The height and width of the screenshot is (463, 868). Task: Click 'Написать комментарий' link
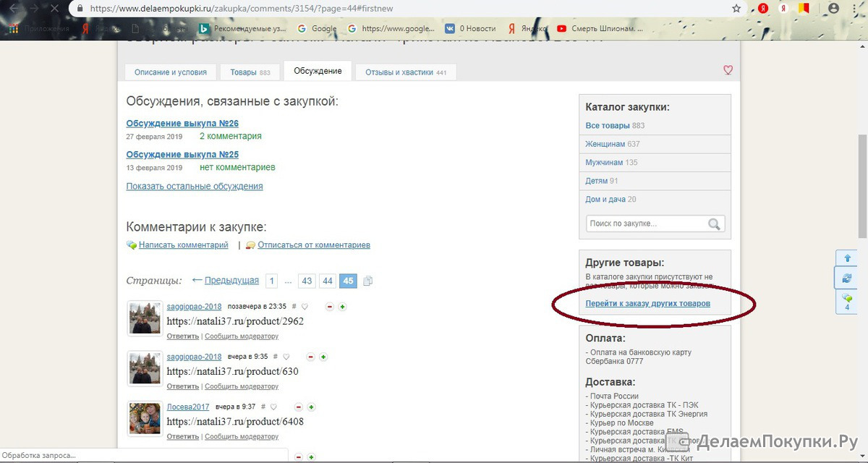tap(184, 245)
